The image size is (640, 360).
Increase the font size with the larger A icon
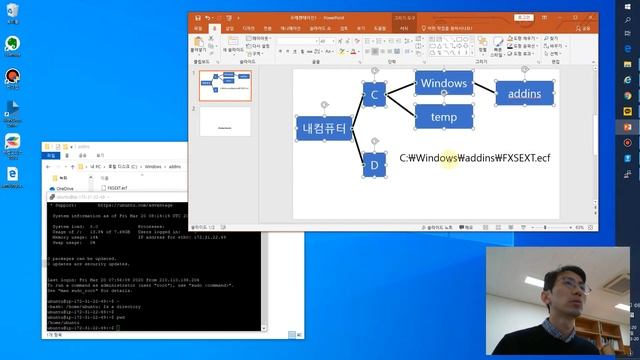340,41
